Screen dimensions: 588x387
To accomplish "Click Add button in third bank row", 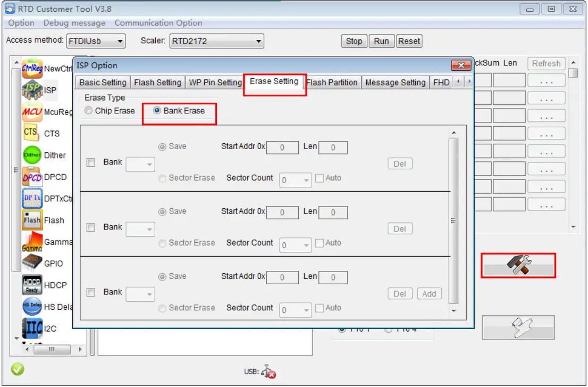I will point(429,293).
